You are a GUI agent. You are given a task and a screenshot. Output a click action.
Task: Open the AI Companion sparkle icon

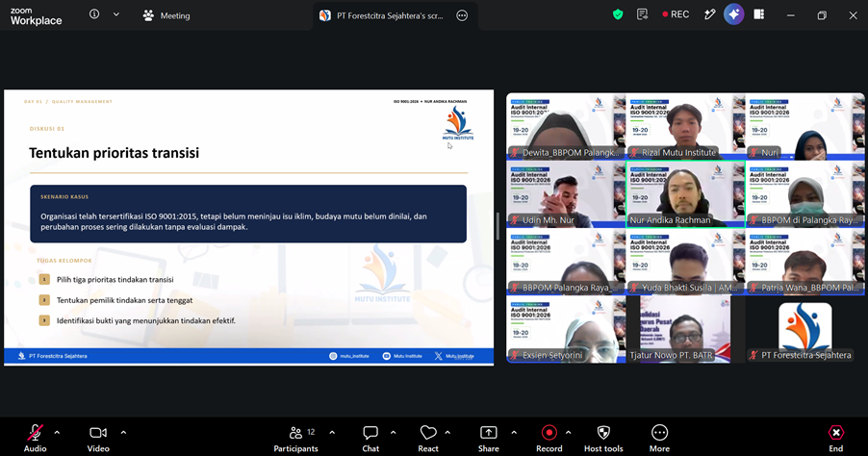tap(734, 15)
